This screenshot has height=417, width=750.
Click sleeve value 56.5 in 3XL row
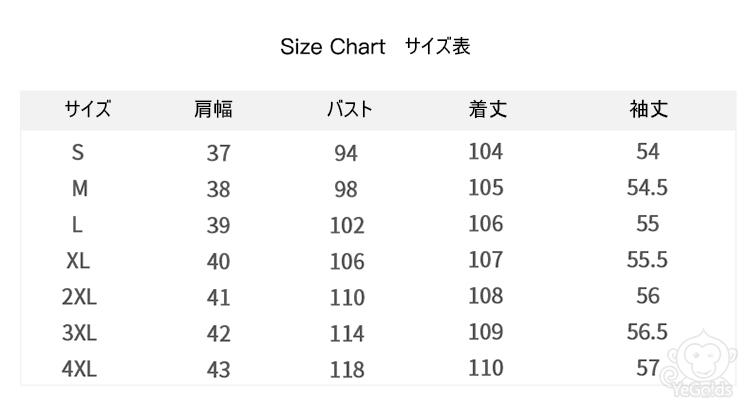(647, 332)
